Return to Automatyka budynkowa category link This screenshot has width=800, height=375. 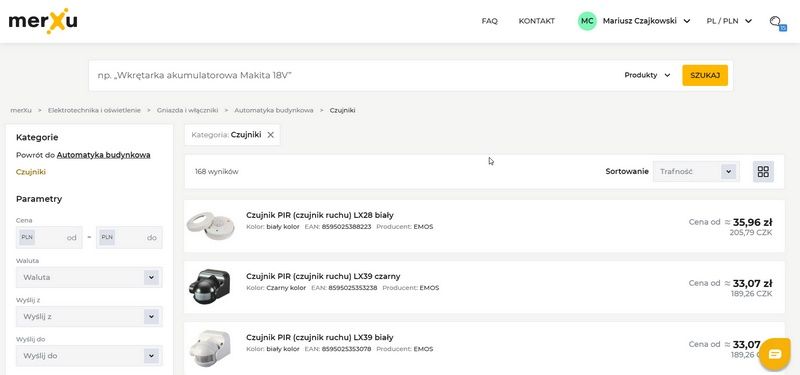(104, 155)
